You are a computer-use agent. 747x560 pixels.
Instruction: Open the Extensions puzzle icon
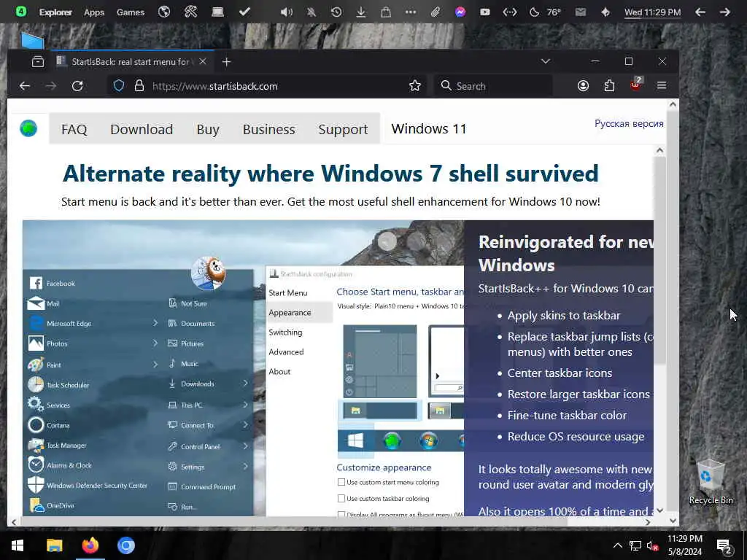coord(609,86)
